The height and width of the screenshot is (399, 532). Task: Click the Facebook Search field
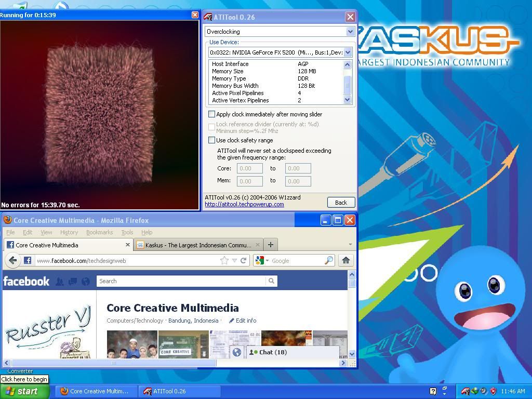181,281
